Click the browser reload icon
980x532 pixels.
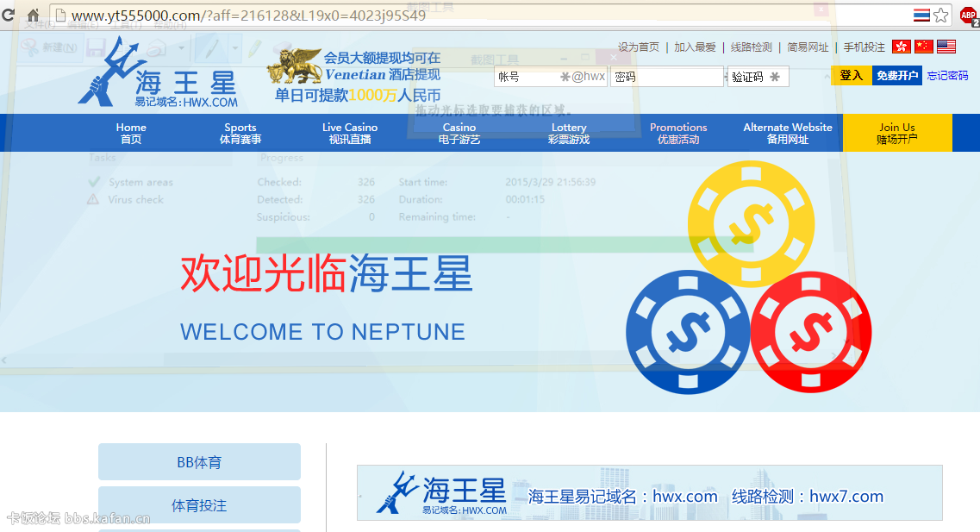click(x=8, y=16)
